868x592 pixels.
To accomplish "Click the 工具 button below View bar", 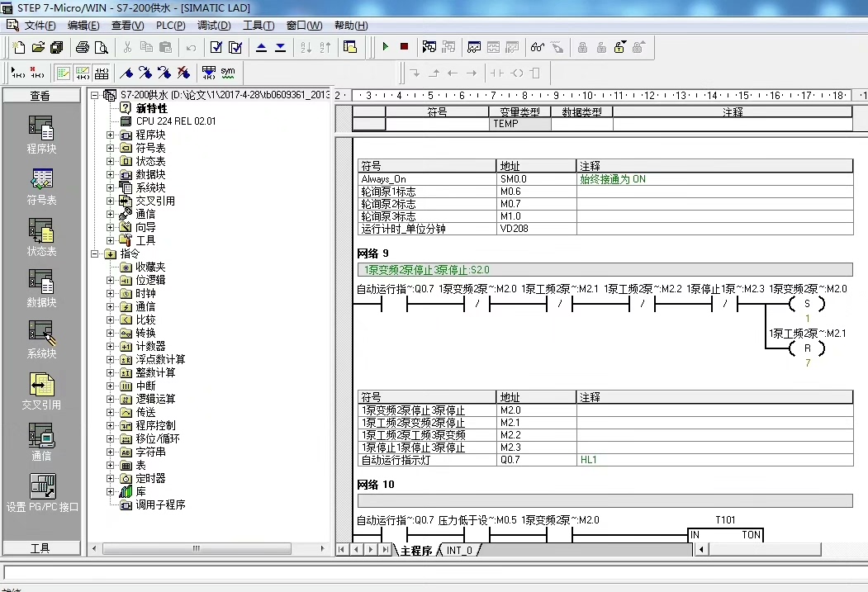I will (40, 548).
